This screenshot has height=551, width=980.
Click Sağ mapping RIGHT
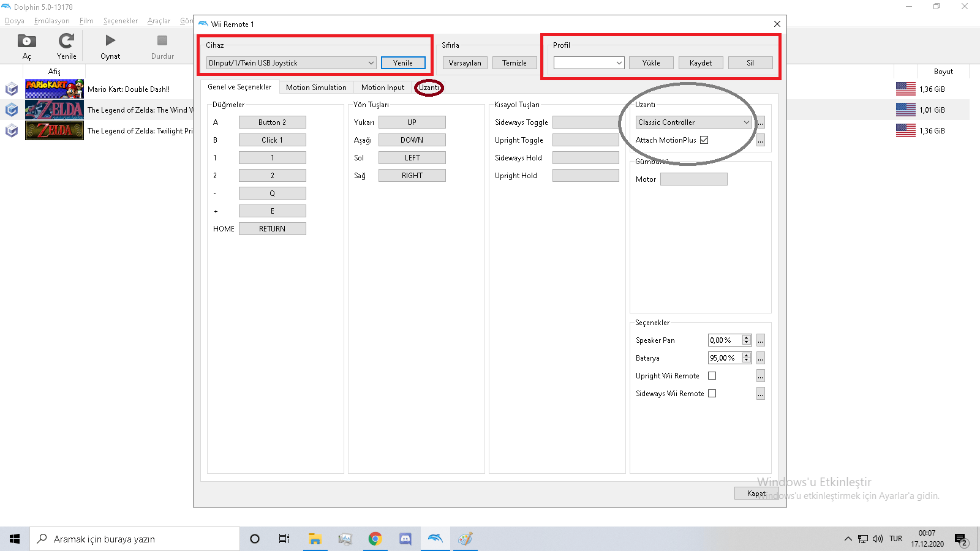(412, 176)
